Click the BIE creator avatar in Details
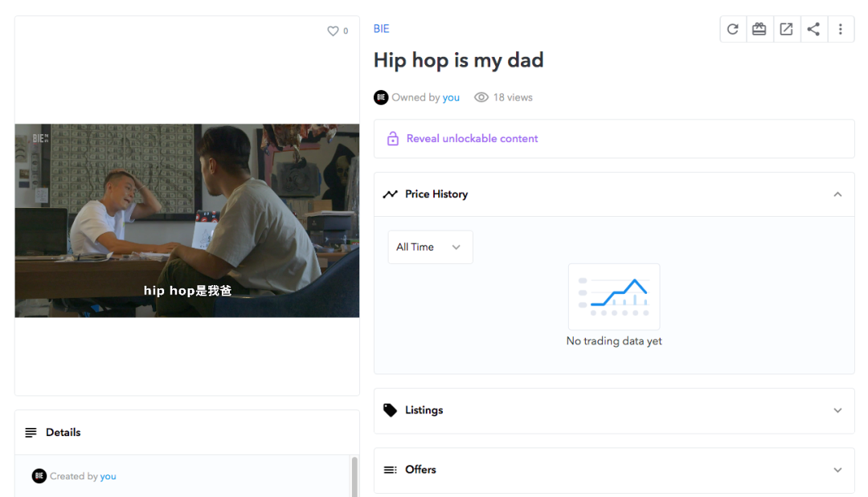Screen dimensions: 868x497 tap(39, 476)
